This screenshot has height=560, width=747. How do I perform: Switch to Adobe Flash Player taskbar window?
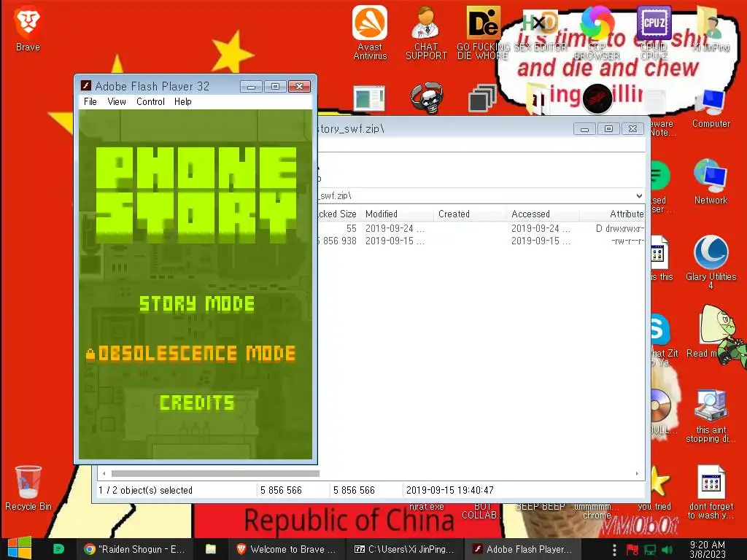click(522, 549)
